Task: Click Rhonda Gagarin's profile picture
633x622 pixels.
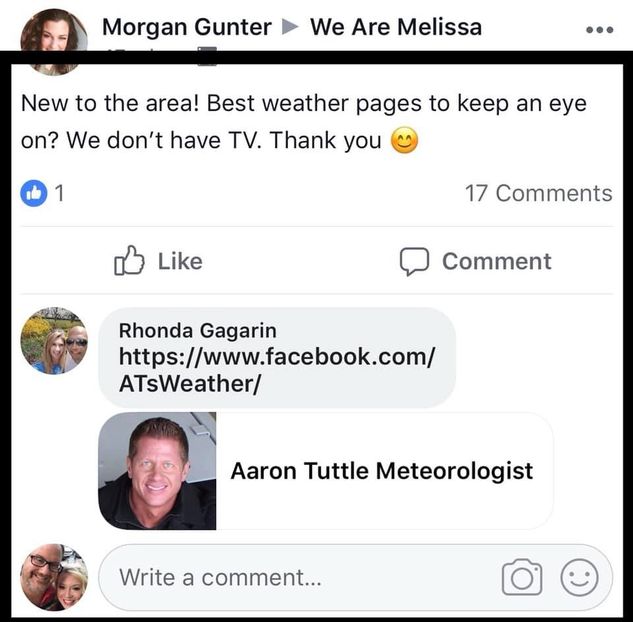Action: pyautogui.click(x=54, y=341)
